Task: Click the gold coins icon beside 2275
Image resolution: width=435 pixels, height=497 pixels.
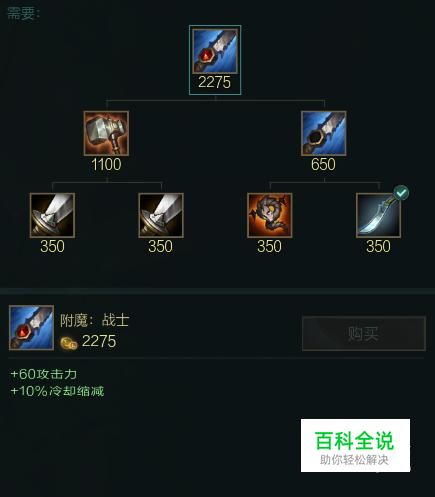Action: coord(69,343)
